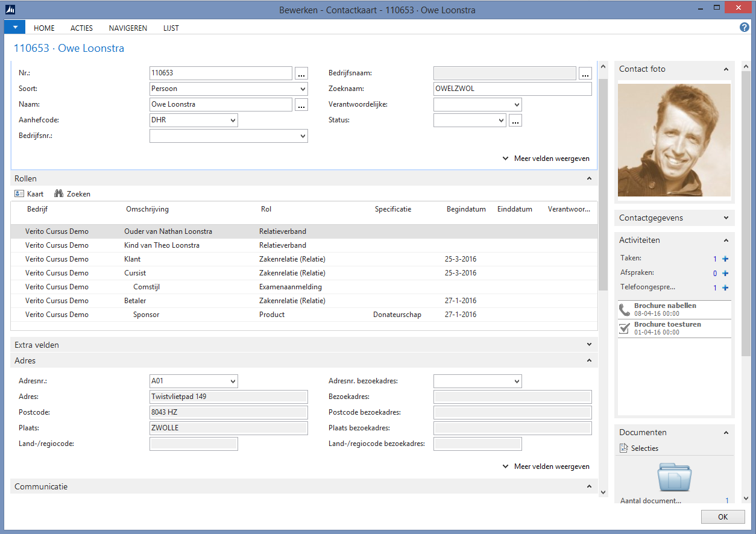Expand the Contactgegevens panel
The image size is (756, 534).
pos(726,218)
